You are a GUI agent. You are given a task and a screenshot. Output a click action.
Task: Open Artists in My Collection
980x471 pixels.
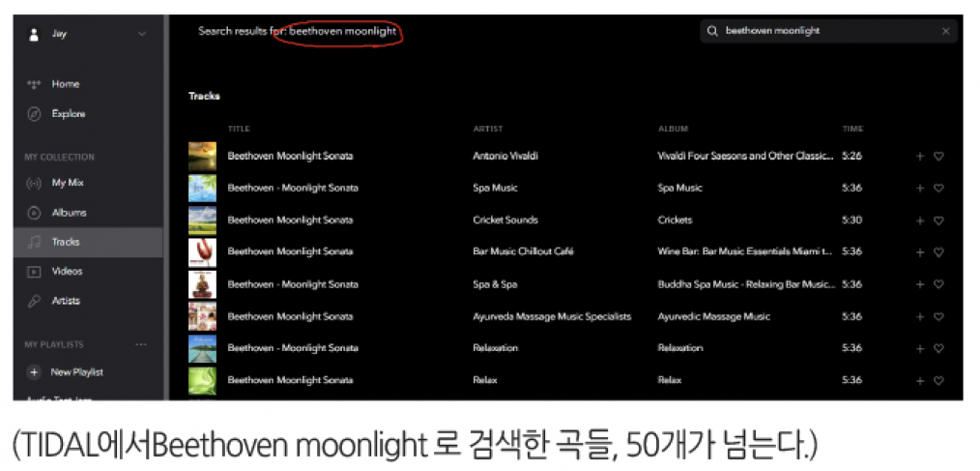(x=66, y=301)
